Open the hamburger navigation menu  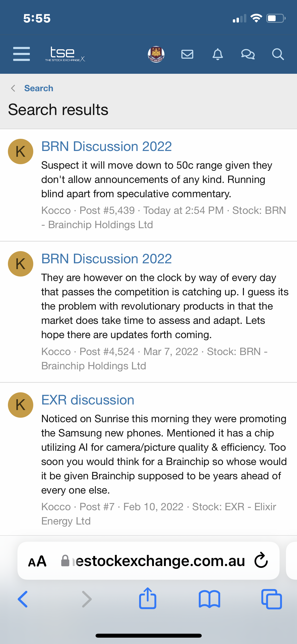tap(21, 54)
